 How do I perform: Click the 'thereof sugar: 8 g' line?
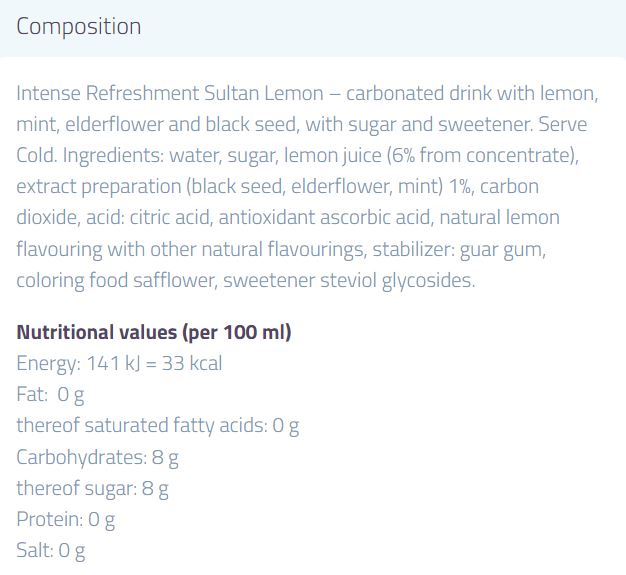tap(92, 488)
